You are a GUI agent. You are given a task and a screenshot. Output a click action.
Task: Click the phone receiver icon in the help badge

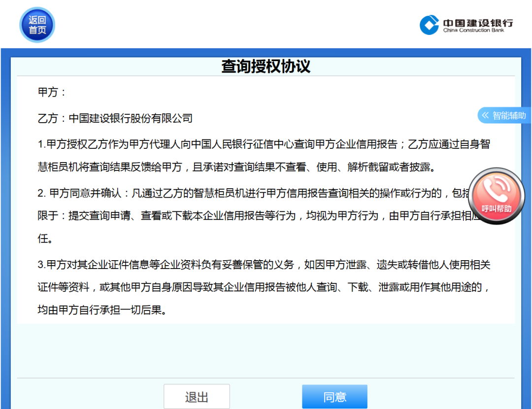(x=497, y=190)
